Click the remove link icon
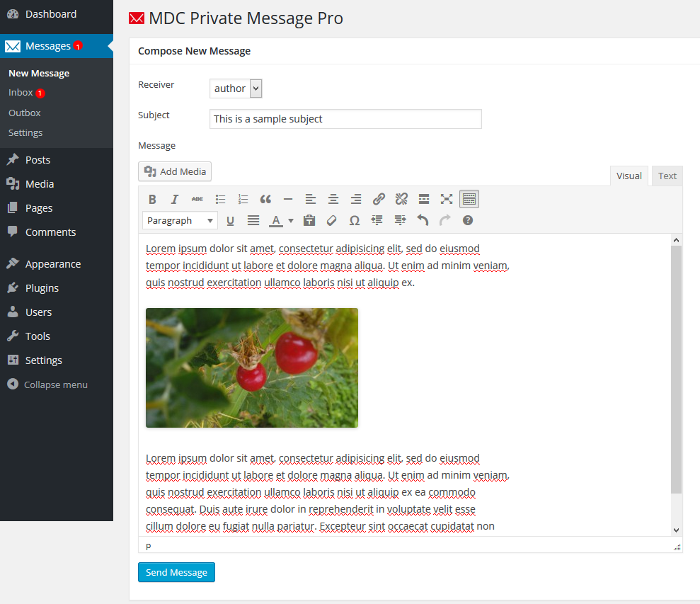This screenshot has width=700, height=604. click(401, 199)
